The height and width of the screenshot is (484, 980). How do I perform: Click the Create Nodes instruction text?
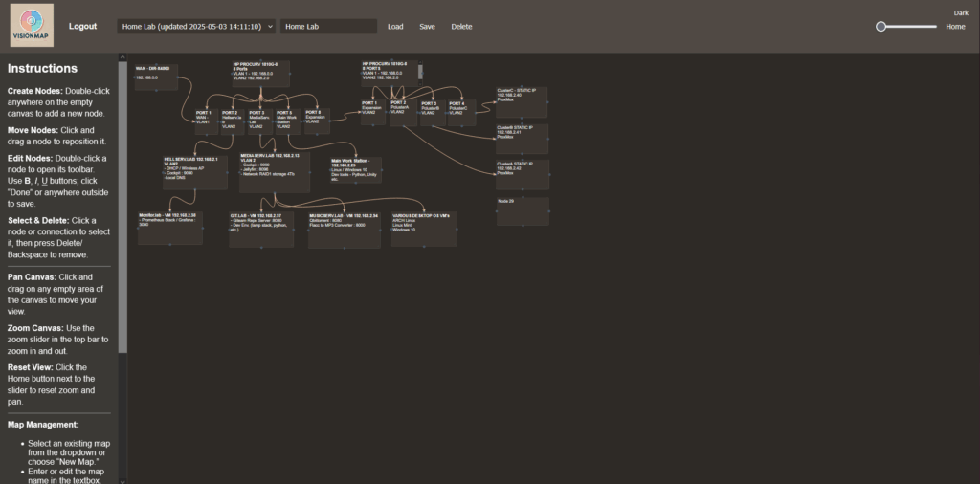[x=58, y=102]
